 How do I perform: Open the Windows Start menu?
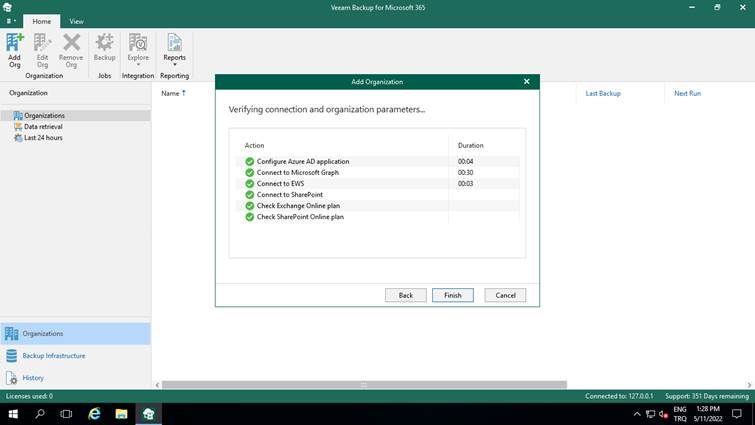[13, 414]
